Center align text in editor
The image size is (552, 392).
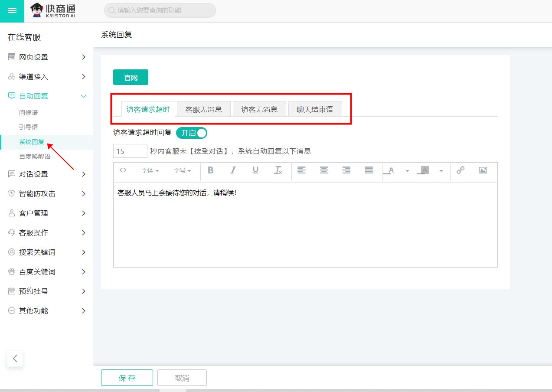[x=324, y=170]
